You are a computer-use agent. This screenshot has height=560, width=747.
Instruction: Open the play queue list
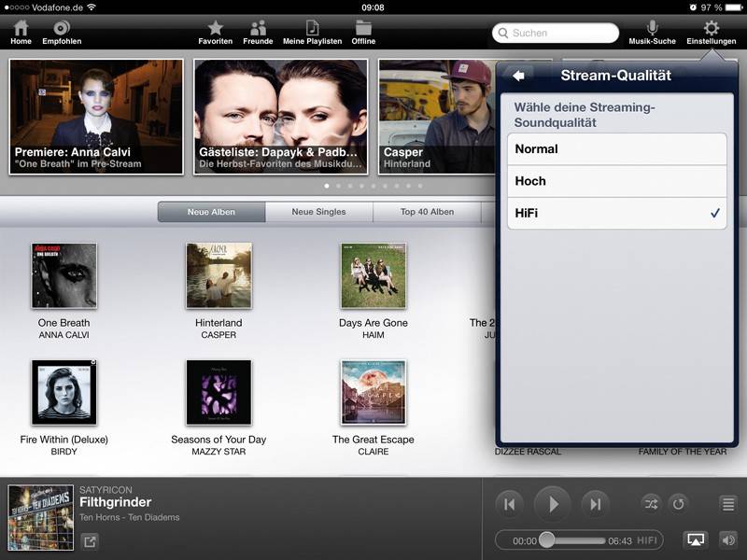(x=728, y=504)
